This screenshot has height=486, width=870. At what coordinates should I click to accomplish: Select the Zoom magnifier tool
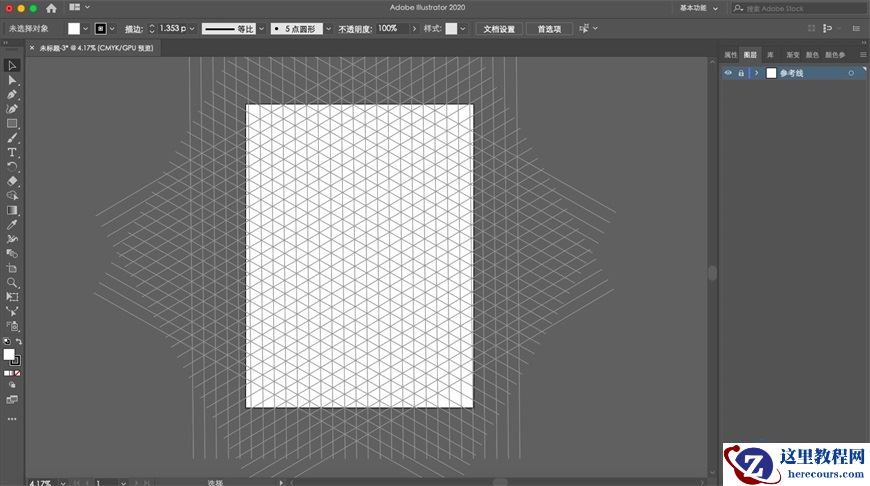12,283
